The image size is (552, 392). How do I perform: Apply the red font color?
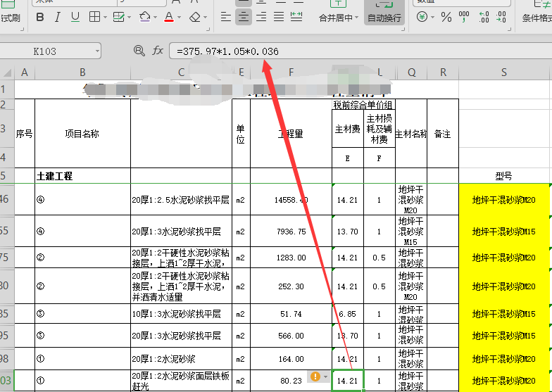(x=169, y=17)
